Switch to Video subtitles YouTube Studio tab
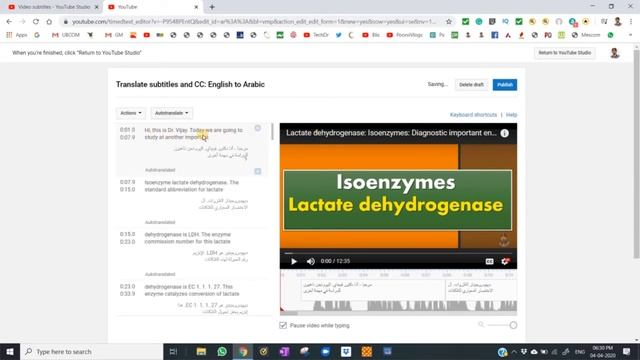 point(53,7)
